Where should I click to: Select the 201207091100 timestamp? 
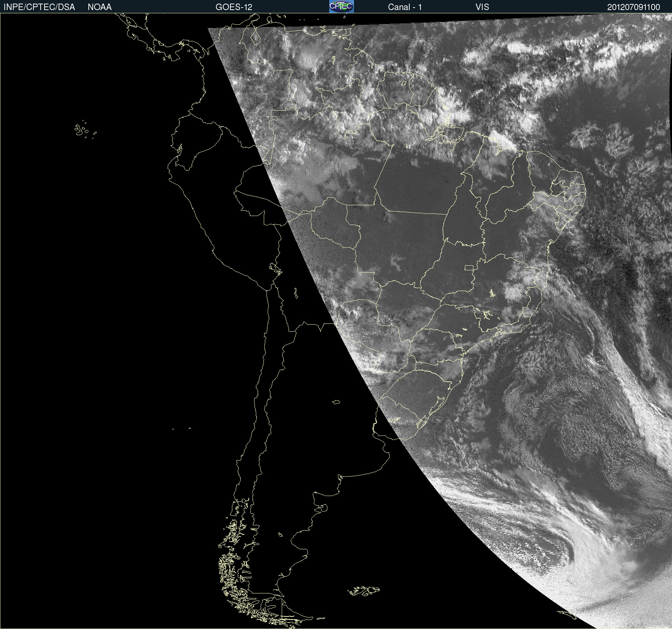pos(634,7)
